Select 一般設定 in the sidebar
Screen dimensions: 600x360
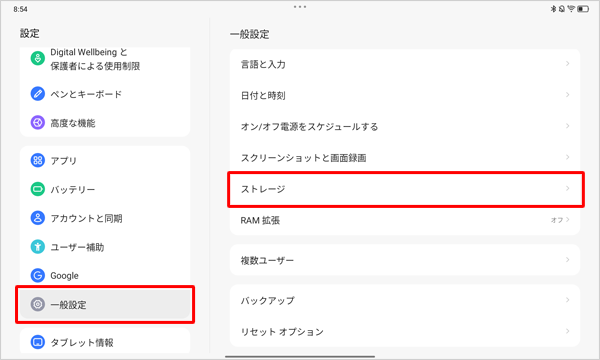[105, 305]
